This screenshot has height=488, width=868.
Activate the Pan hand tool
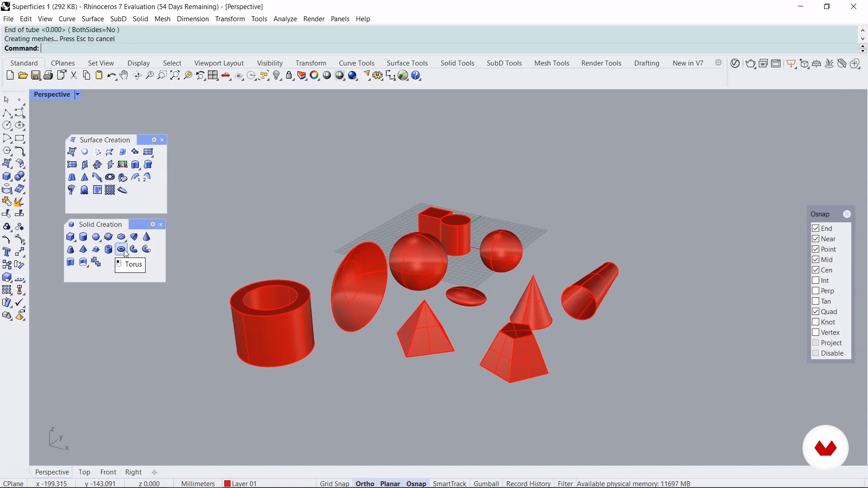point(124,75)
